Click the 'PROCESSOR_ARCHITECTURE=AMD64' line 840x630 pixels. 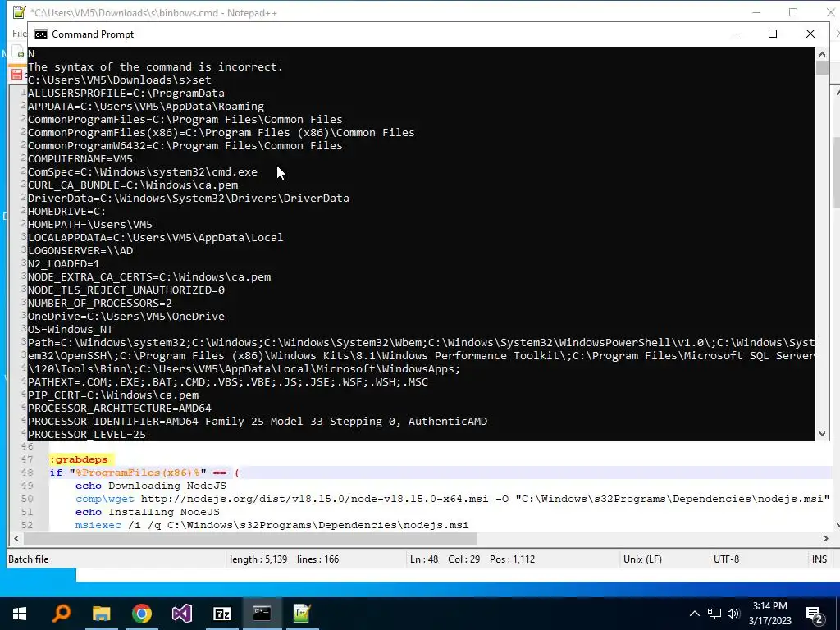click(120, 409)
